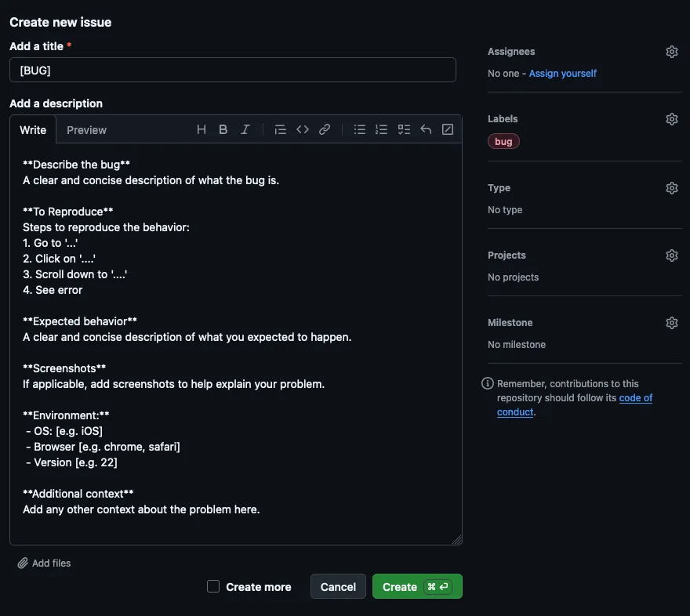Viewport: 690px width, 616px height.
Task: Insert code formatting with the angle-brackets icon
Action: coord(303,130)
